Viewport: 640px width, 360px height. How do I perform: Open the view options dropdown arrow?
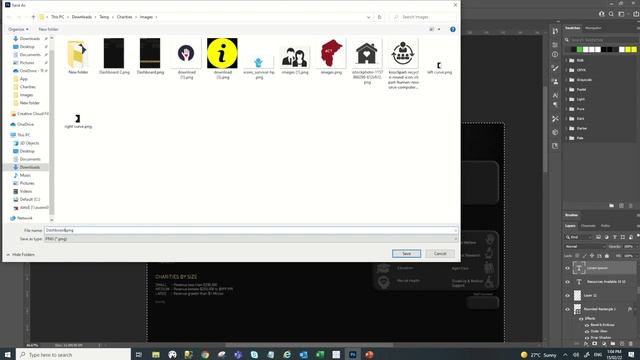click(x=439, y=29)
